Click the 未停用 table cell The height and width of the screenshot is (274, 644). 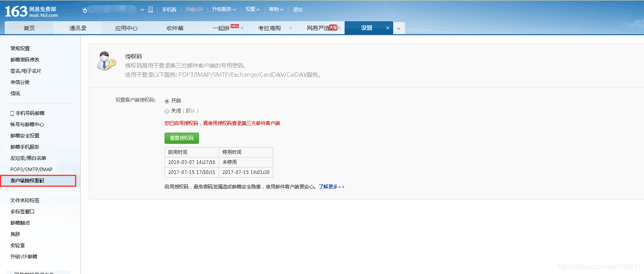(246, 162)
